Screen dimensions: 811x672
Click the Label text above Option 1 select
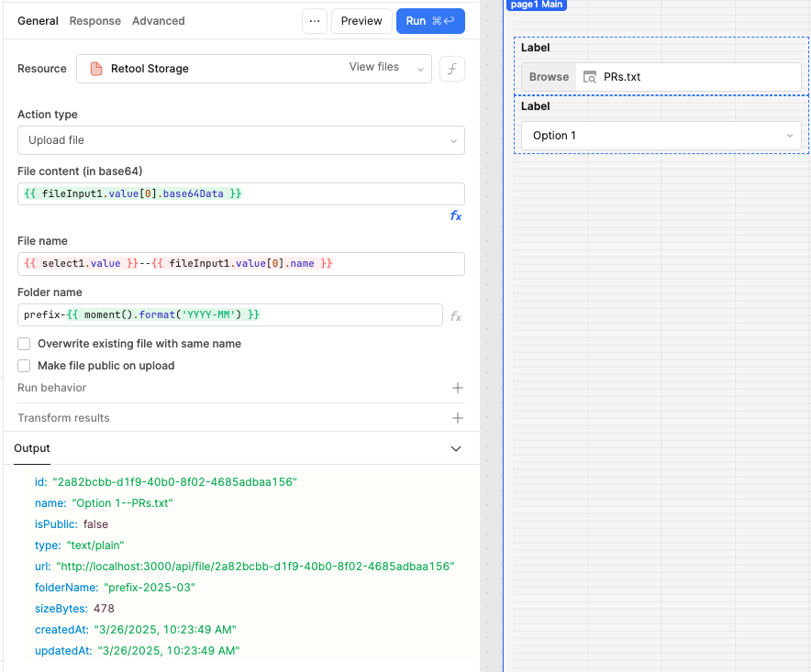(x=536, y=106)
